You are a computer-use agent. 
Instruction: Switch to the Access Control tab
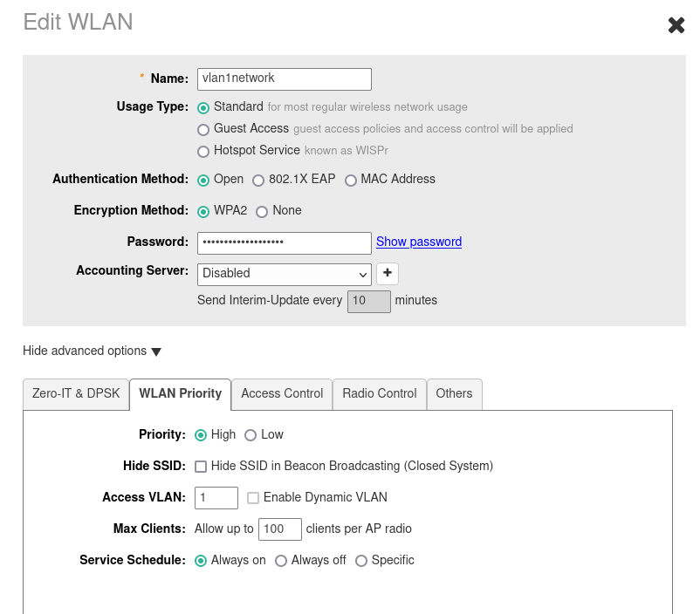tap(281, 393)
